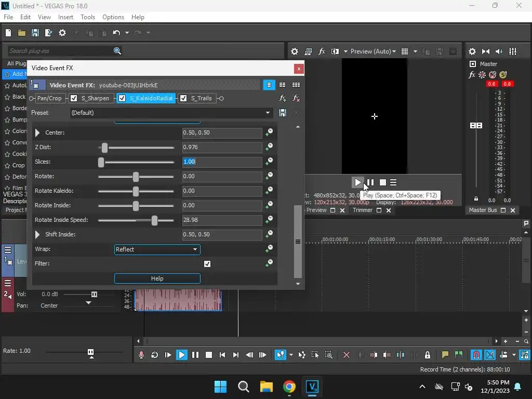
Task: Toggle single-column parameter view button
Action: (x=269, y=85)
